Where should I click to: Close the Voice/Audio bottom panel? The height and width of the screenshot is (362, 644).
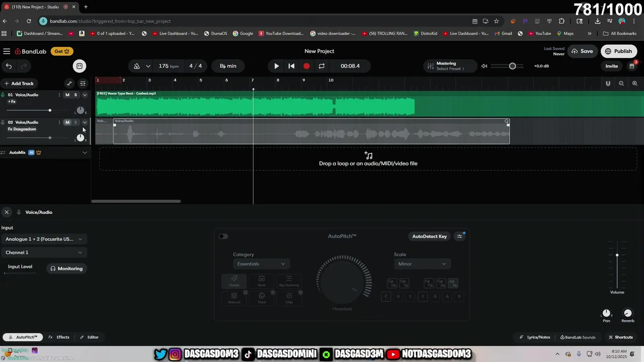7,212
